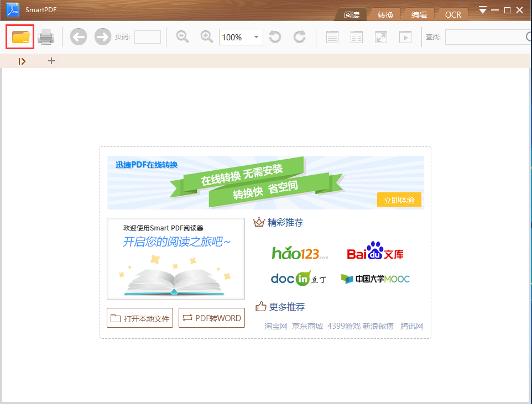Switch to the OCR tab

(x=452, y=15)
